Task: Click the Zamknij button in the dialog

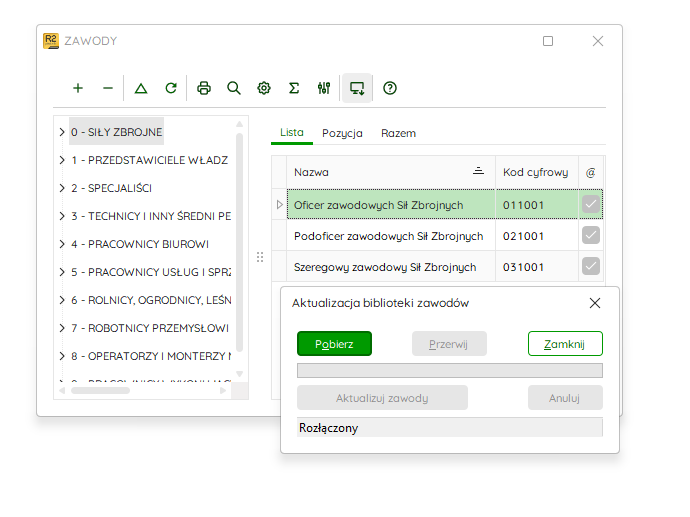Action: [x=565, y=344]
